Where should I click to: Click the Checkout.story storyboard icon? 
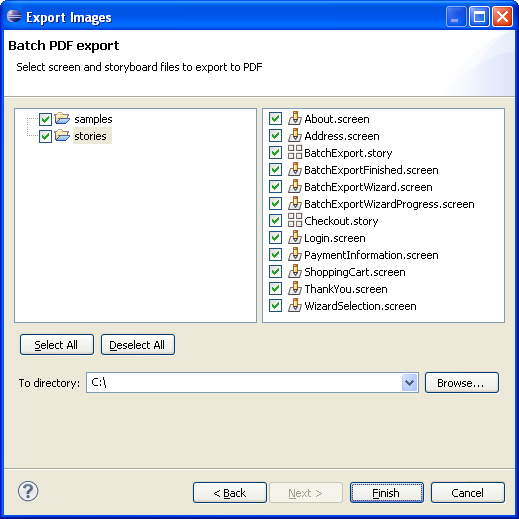click(295, 220)
